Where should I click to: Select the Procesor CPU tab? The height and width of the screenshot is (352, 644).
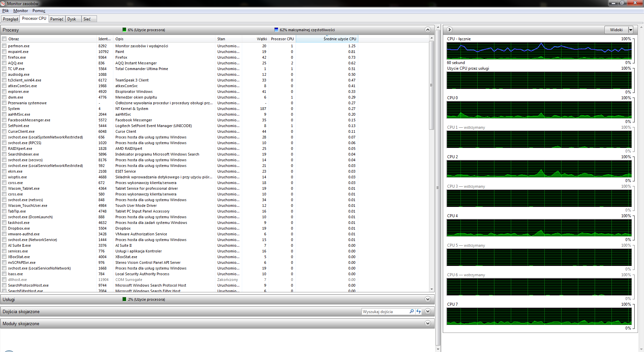tap(34, 18)
